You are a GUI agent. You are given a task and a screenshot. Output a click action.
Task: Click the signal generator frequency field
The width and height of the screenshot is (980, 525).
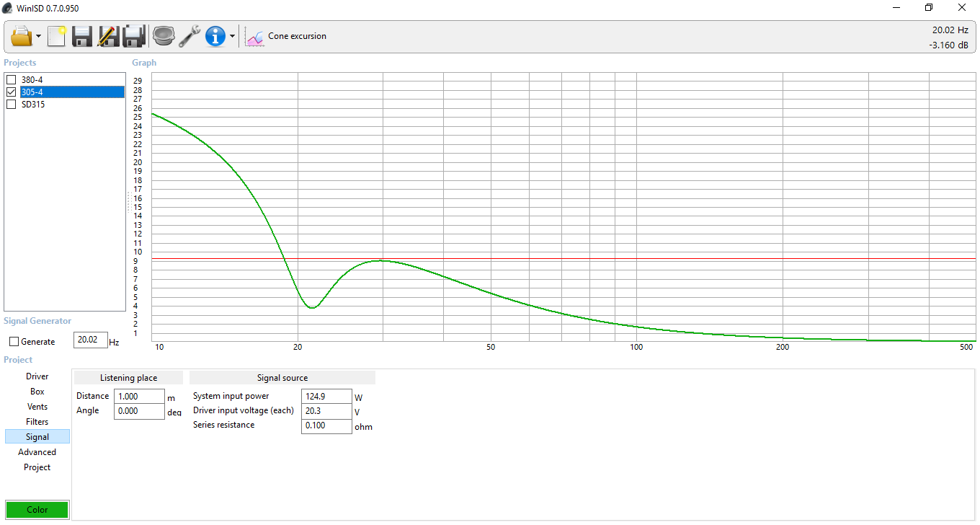91,340
